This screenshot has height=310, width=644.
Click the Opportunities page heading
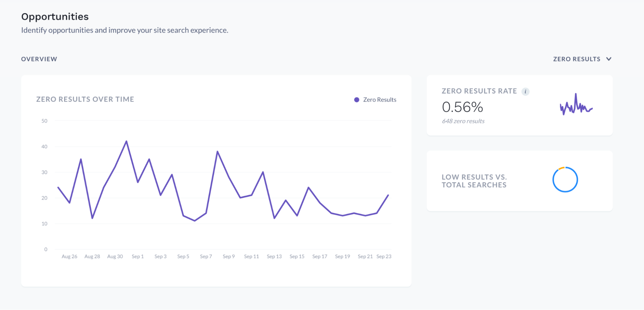coord(55,16)
